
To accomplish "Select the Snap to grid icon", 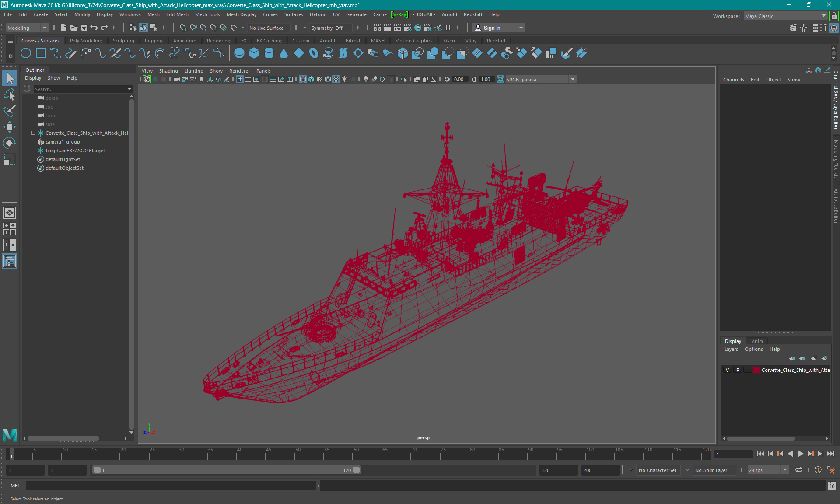I will [x=182, y=28].
